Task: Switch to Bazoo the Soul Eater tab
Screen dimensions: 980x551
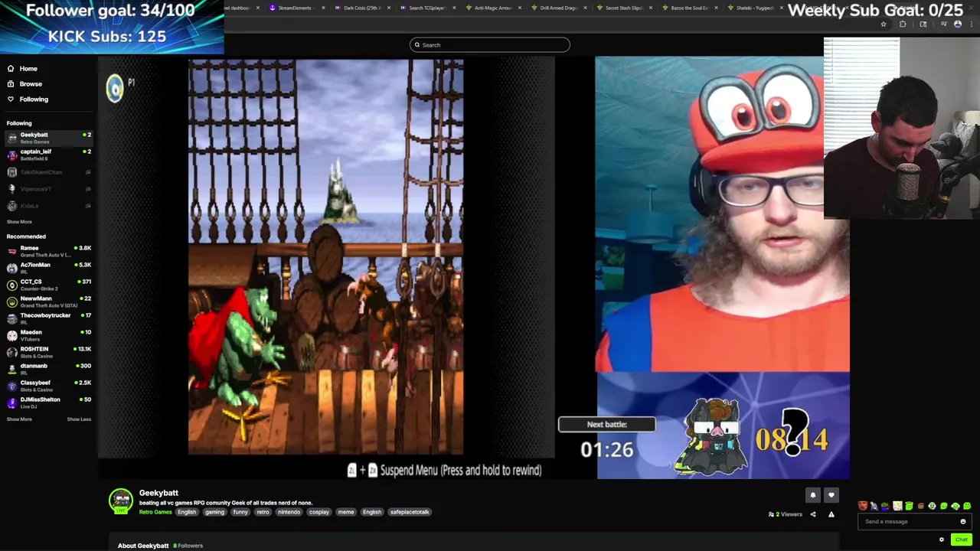Action: pyautogui.click(x=690, y=8)
